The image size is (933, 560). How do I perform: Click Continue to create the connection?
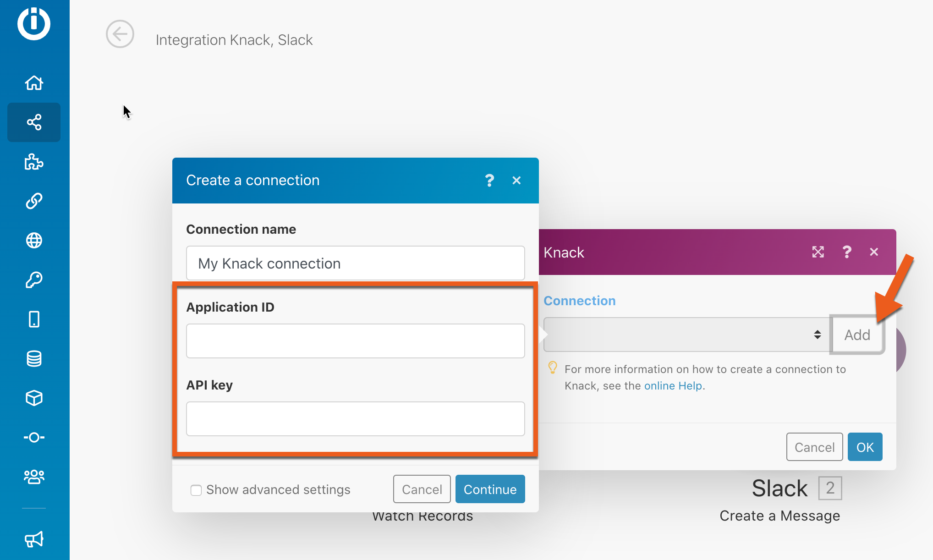(x=490, y=489)
